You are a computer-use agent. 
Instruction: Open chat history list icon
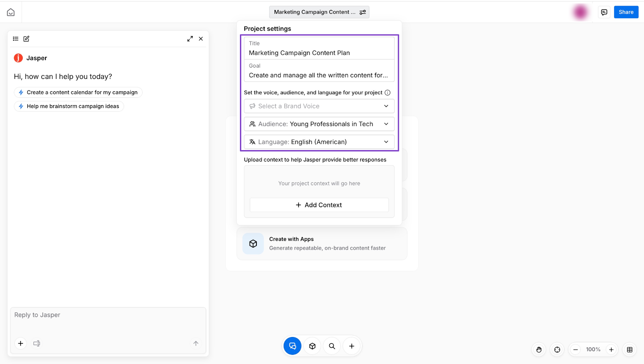click(x=16, y=39)
